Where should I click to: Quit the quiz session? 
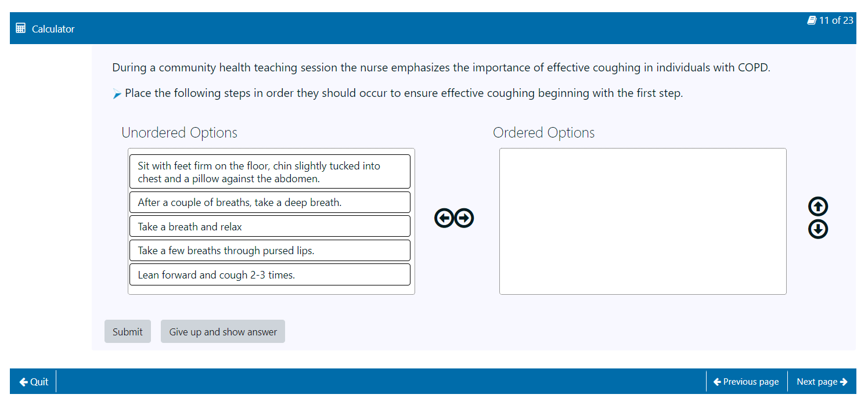pyautogui.click(x=34, y=381)
